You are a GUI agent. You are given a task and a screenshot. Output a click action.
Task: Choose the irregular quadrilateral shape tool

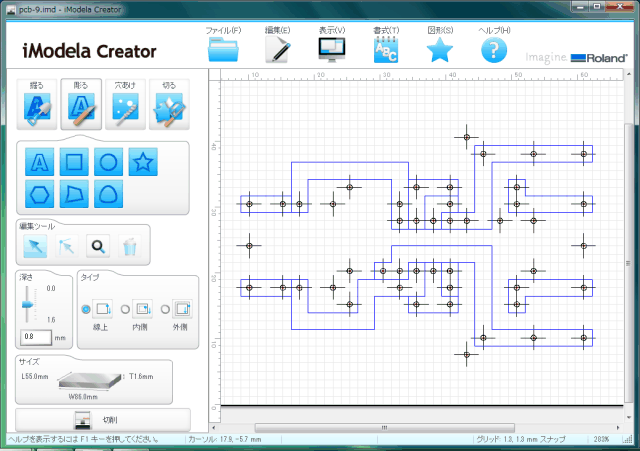click(x=74, y=194)
